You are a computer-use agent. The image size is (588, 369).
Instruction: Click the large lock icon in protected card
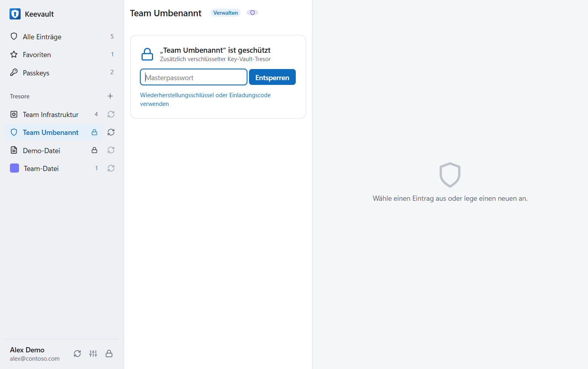147,54
